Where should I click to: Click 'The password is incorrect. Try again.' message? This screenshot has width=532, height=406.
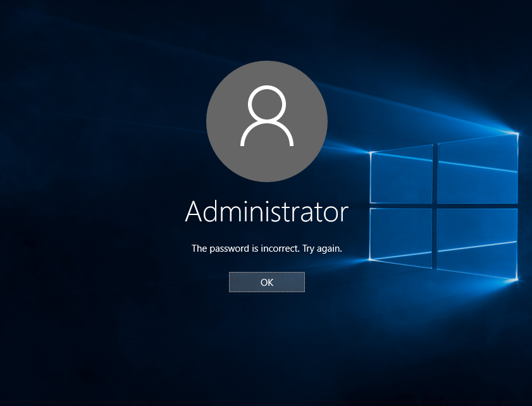(x=267, y=249)
